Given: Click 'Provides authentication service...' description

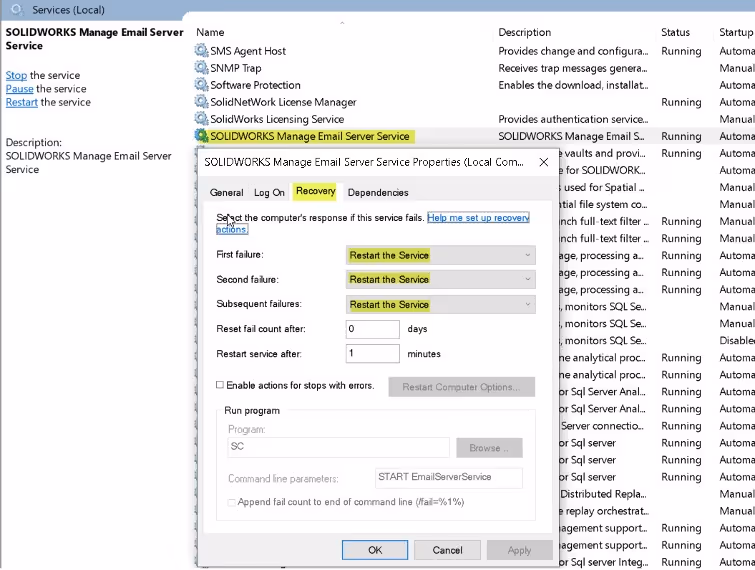Looking at the screenshot, I should pyautogui.click(x=573, y=119).
